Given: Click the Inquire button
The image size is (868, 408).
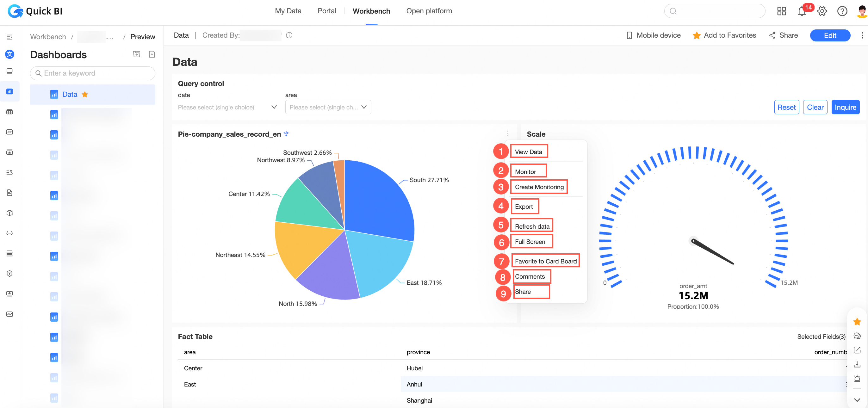Looking at the screenshot, I should 846,107.
